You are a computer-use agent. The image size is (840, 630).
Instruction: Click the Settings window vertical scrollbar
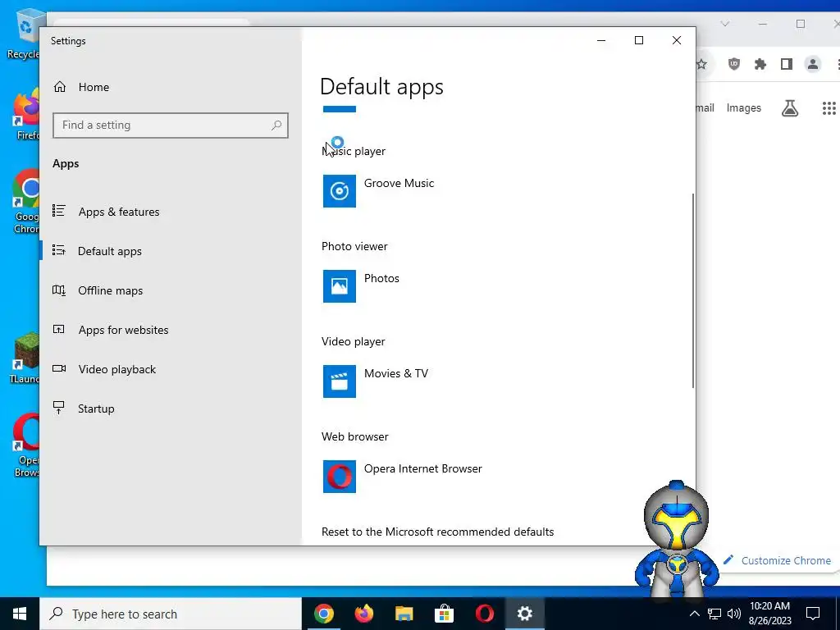tap(692, 291)
